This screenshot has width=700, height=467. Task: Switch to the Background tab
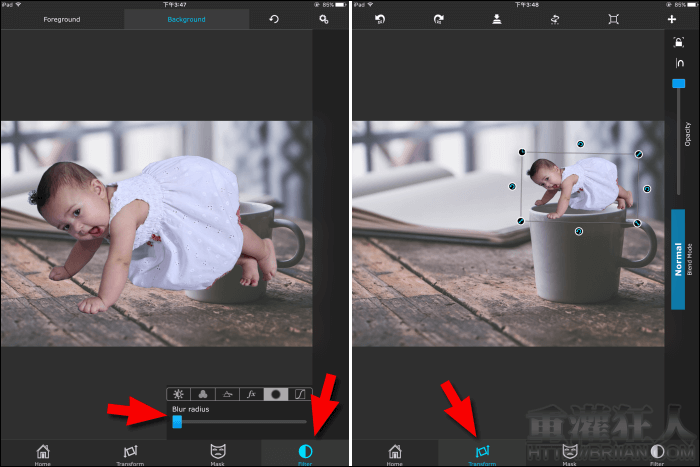[x=186, y=19]
